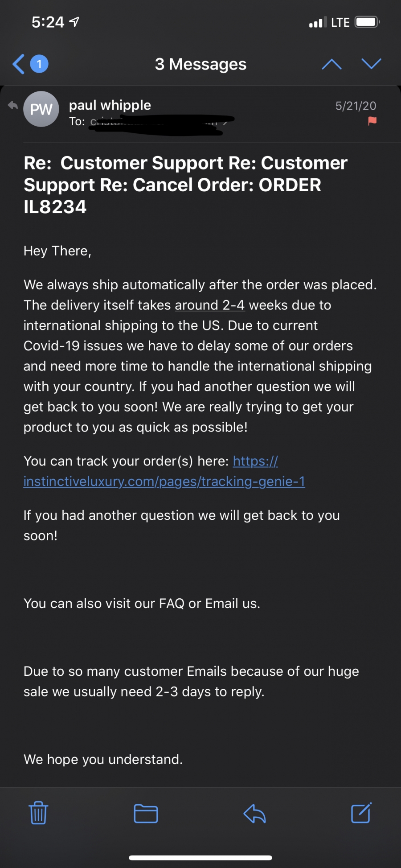Tap the 3 Messages thread title

[x=200, y=64]
